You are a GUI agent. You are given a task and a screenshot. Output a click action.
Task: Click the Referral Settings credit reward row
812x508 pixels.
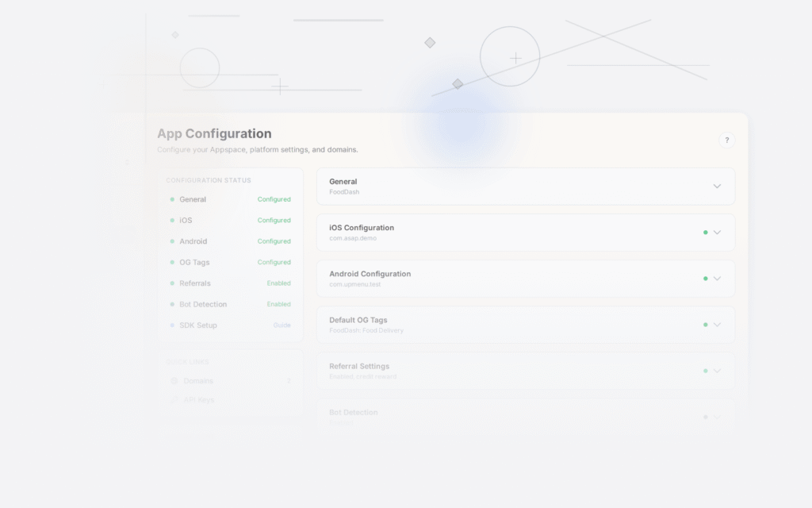click(x=525, y=371)
